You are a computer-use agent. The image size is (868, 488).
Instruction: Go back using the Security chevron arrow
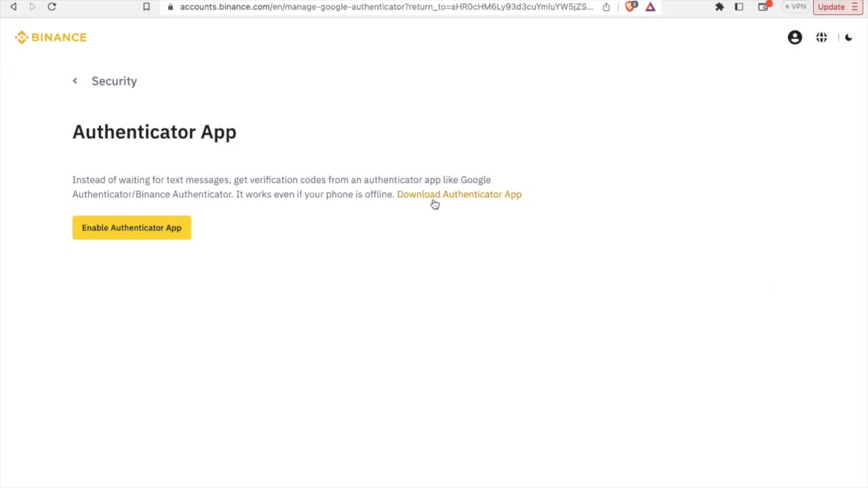pos(75,81)
